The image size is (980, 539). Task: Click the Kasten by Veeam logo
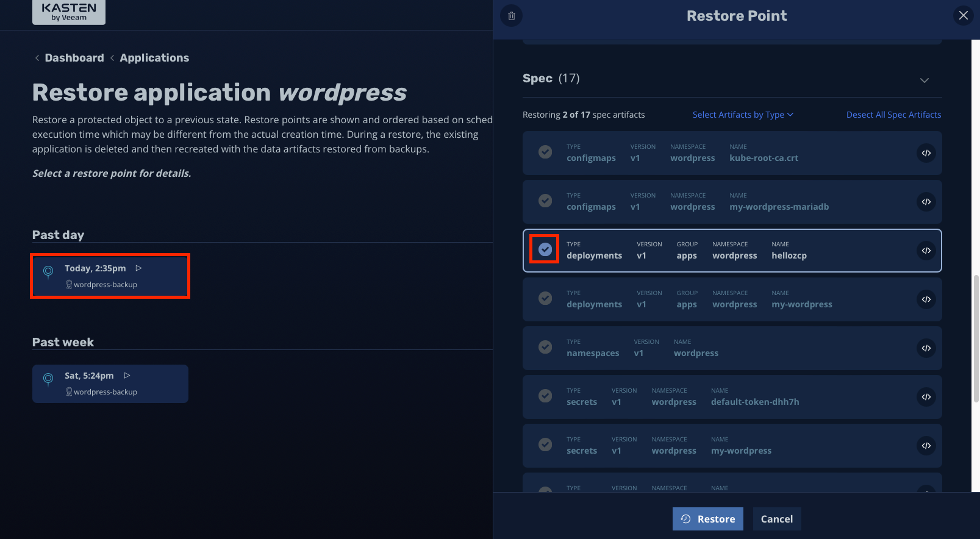tap(69, 12)
